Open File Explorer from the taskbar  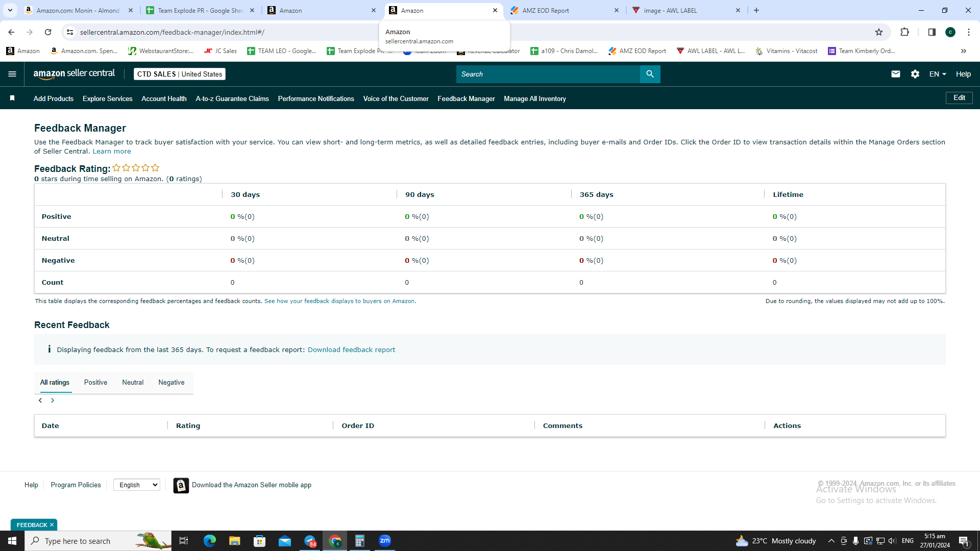pos(234,541)
